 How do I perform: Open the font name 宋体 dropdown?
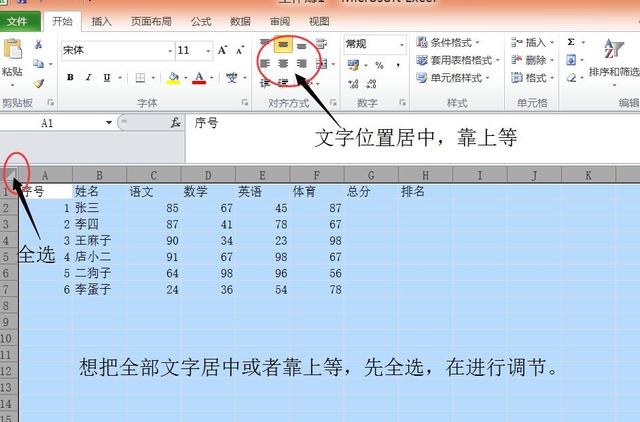(170, 51)
